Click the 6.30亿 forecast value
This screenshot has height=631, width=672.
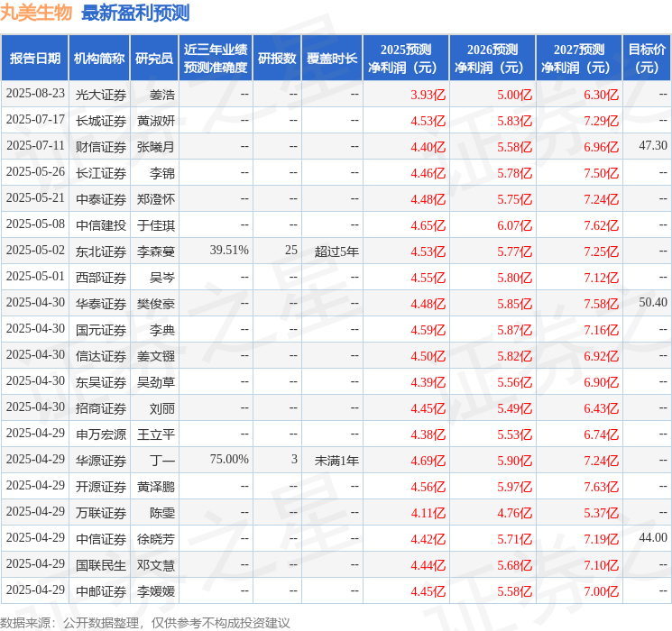602,95
